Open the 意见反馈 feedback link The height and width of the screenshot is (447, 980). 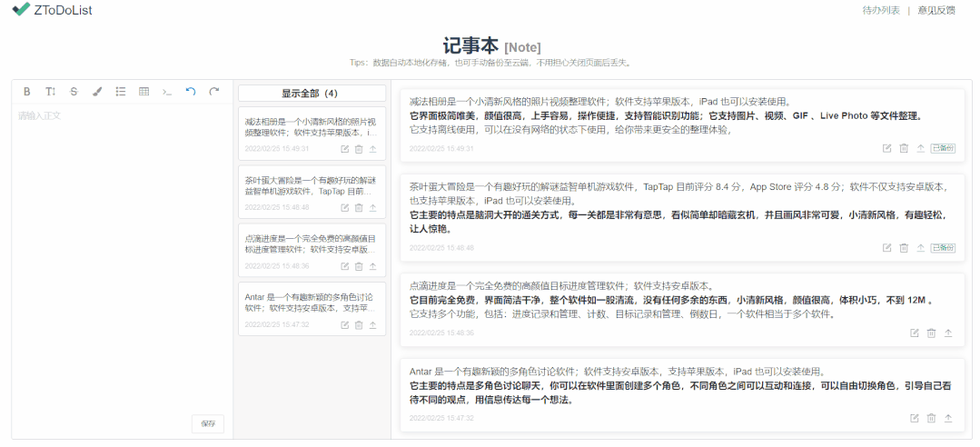click(936, 10)
